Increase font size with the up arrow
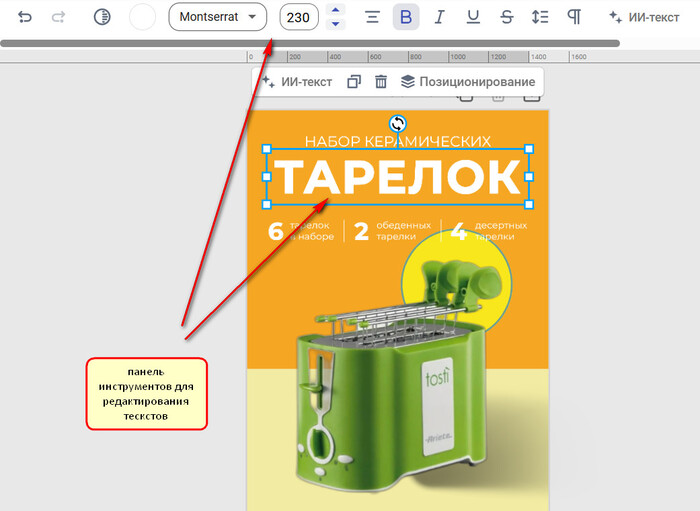Viewport: 700px width, 511px height. 336,10
